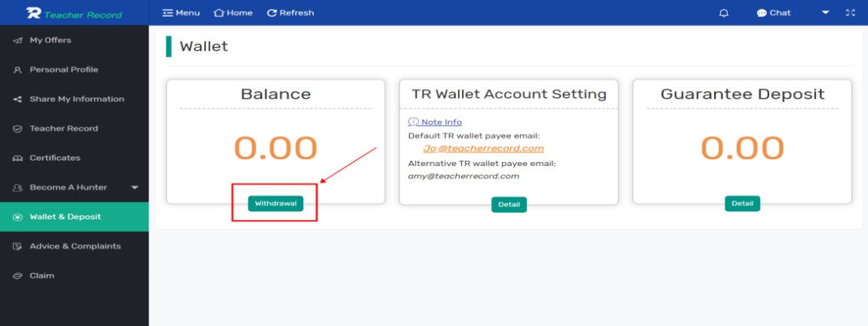Image resolution: width=868 pixels, height=326 pixels.
Task: Open the Chat bubble icon
Action: coord(762,13)
